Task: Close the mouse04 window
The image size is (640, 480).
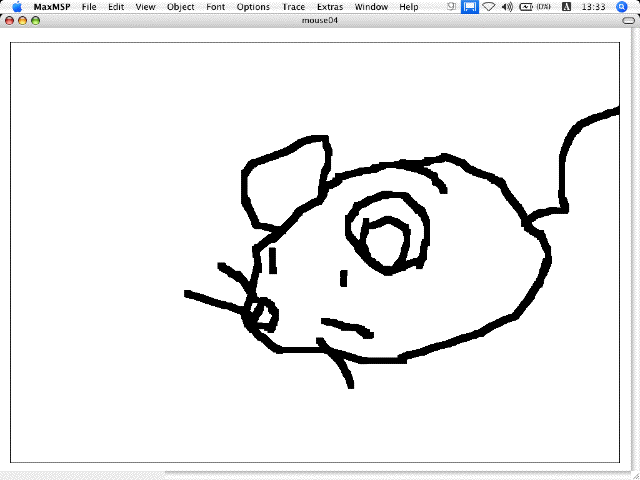Action: [9, 21]
